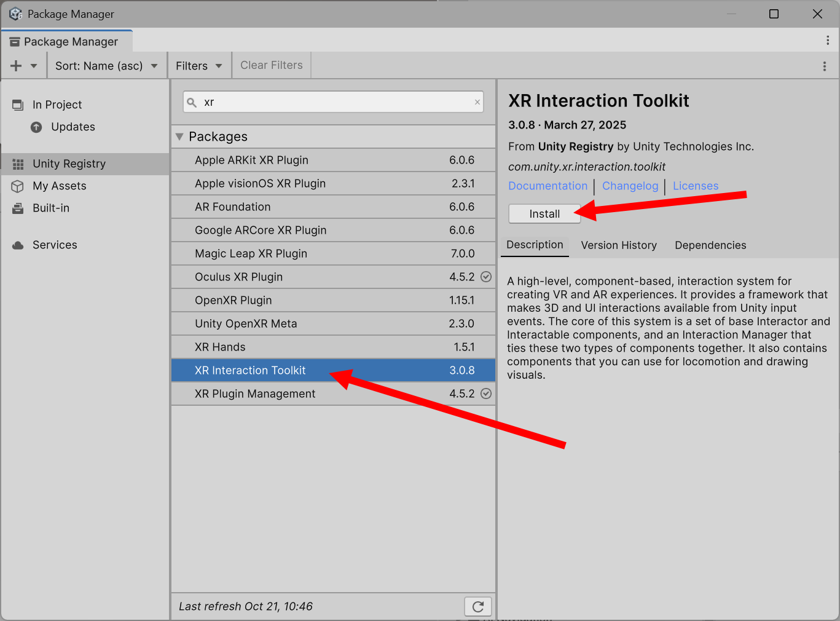Select Unity Registry in the sidebar
The width and height of the screenshot is (840, 621).
pos(85,164)
